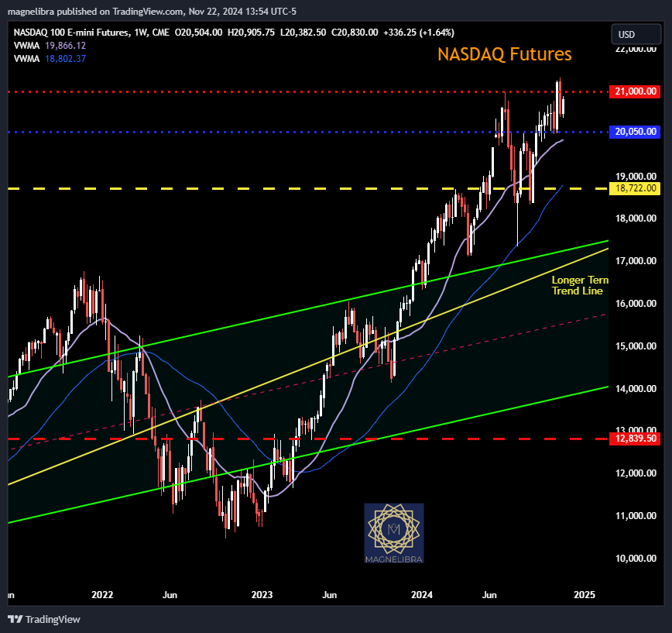Screen dimensions: 672x633
Task: Open the USD currency selector
Action: [636, 34]
